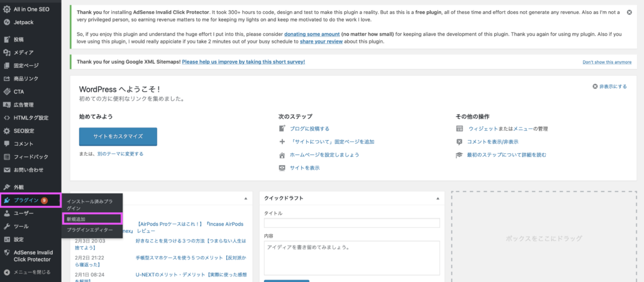
Task: Click the お問い合わせ envelope icon
Action: point(6,170)
